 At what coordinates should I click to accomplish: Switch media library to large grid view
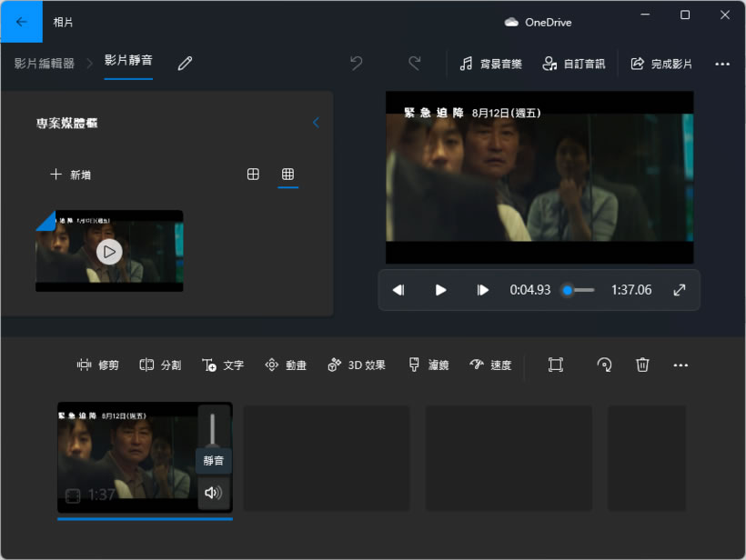pos(254,175)
